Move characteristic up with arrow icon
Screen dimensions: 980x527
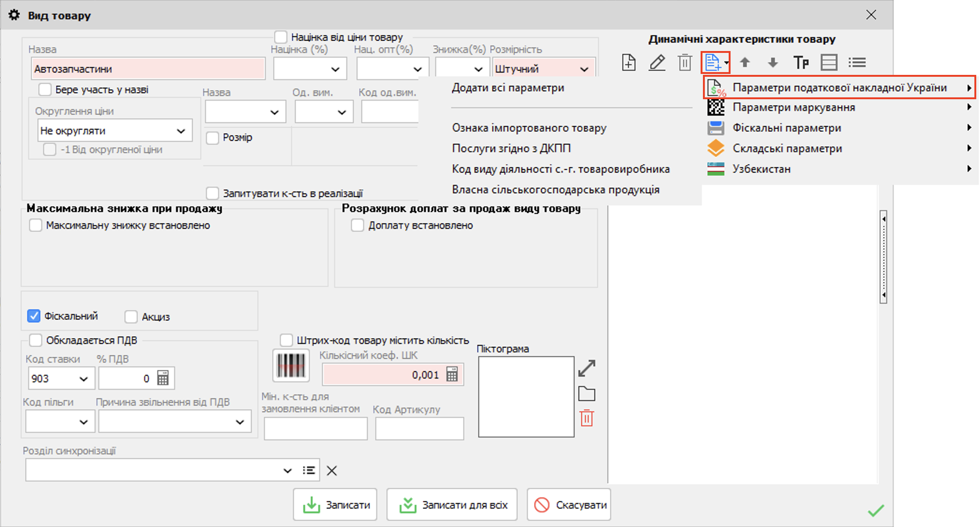click(x=745, y=62)
